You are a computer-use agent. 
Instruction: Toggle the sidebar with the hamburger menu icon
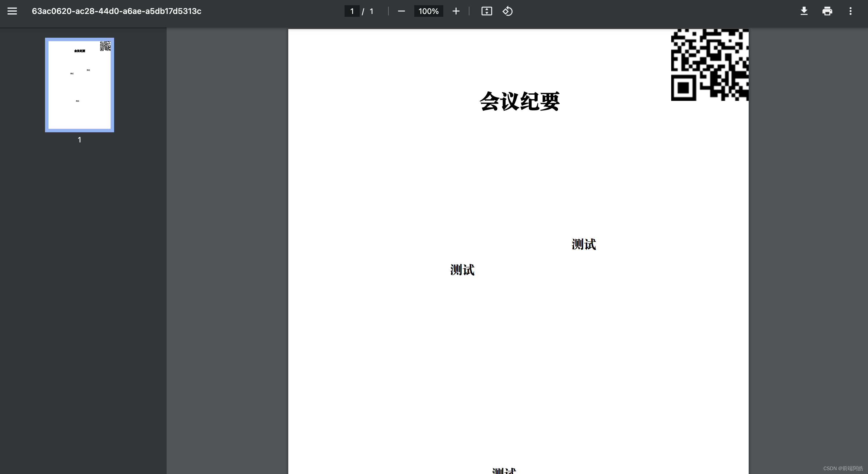[12, 11]
